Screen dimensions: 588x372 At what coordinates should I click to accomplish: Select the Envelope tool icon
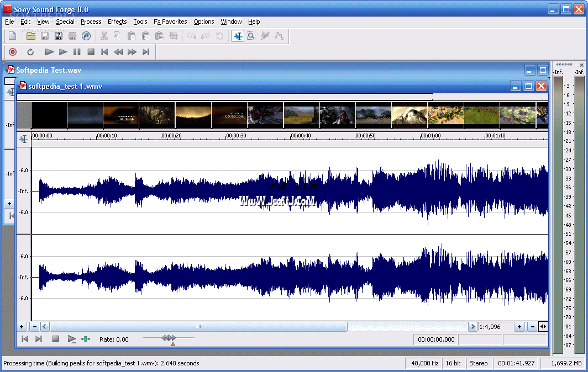point(279,36)
